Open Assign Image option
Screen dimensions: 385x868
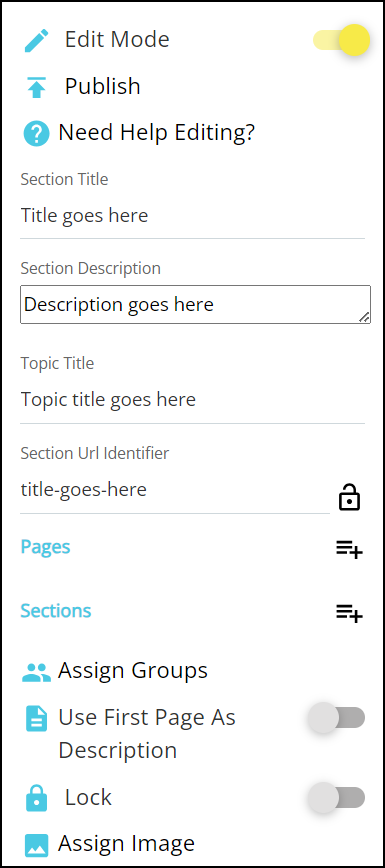coord(126,844)
